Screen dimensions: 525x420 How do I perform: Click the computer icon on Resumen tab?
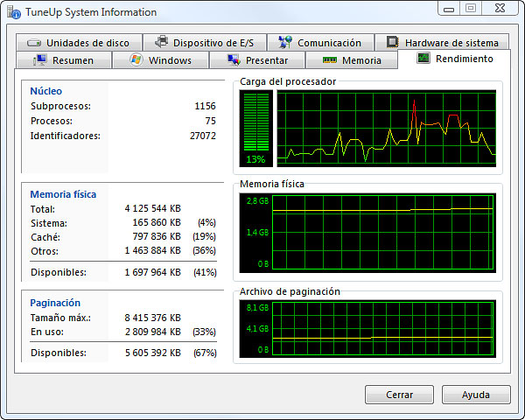point(40,60)
